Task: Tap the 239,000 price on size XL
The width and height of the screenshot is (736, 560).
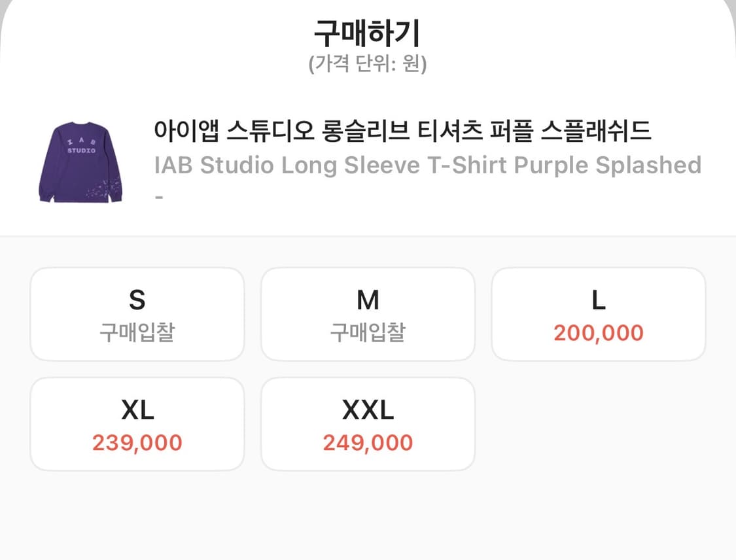Action: [x=137, y=442]
